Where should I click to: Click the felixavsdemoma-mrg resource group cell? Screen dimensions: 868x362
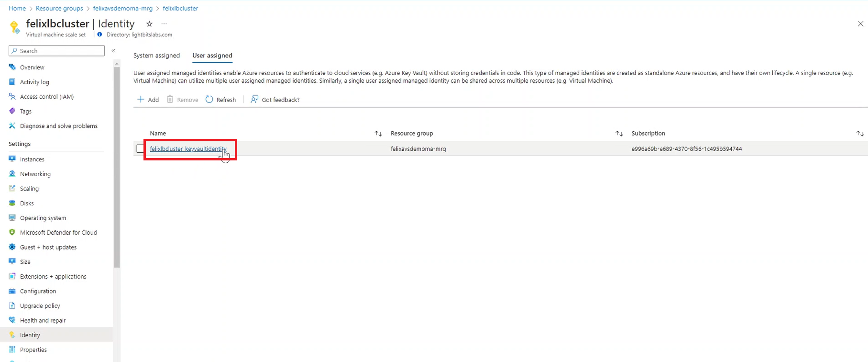[418, 149]
